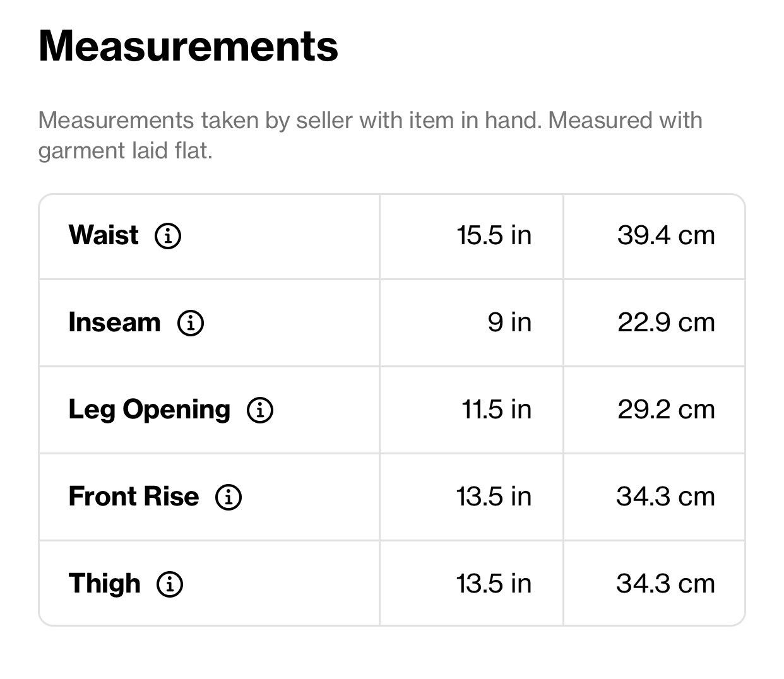Click the Thigh 34.3 cm value
The image size is (784, 679).
[x=666, y=584]
